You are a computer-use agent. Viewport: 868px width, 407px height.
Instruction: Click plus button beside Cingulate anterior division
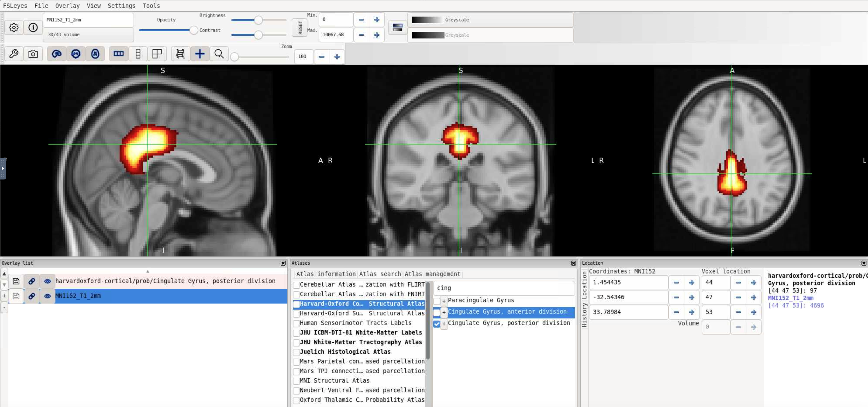(x=444, y=312)
